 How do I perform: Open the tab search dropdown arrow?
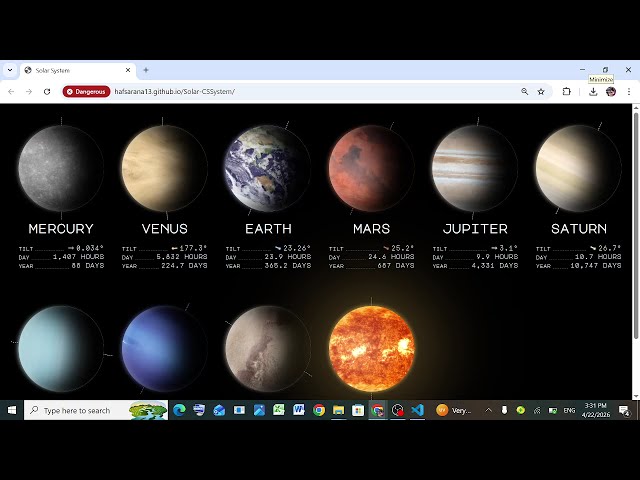click(10, 70)
